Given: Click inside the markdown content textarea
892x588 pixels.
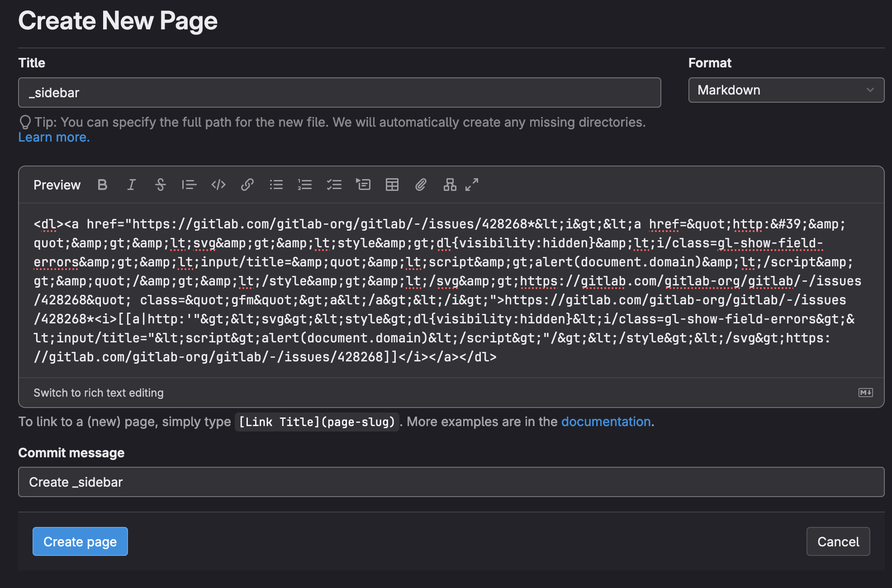Looking at the screenshot, I should coord(451,290).
